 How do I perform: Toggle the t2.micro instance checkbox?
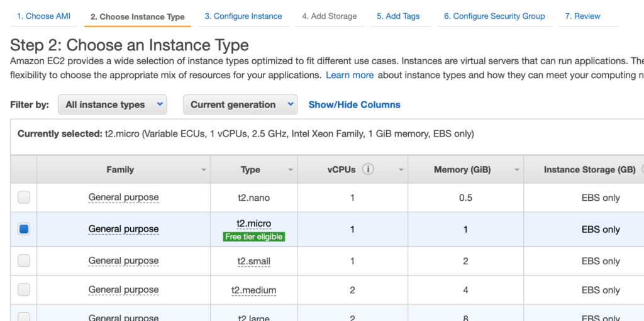click(24, 229)
